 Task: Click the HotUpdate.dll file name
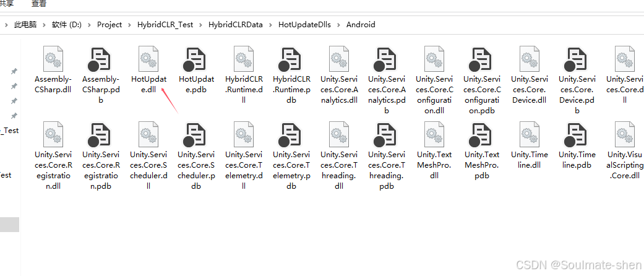(148, 84)
